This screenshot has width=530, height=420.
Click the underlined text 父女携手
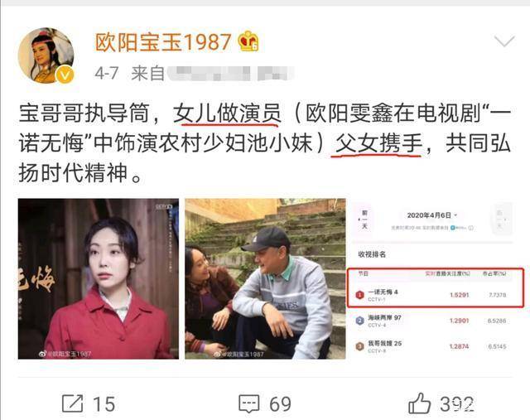(x=379, y=143)
